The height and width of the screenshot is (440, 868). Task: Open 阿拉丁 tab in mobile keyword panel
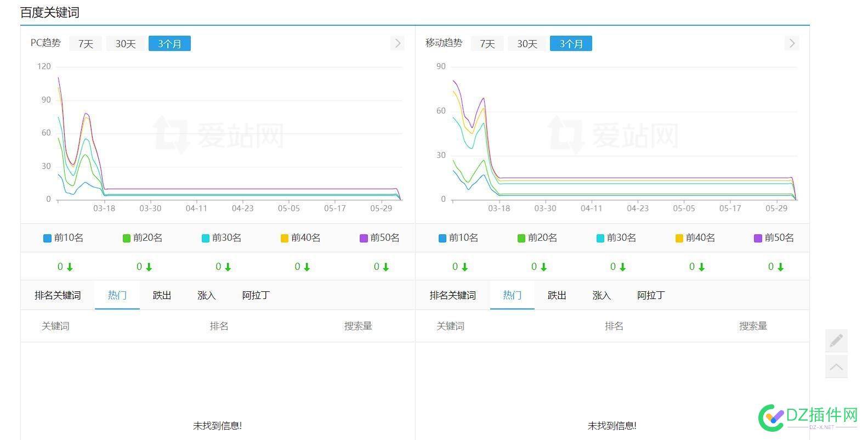pyautogui.click(x=651, y=295)
